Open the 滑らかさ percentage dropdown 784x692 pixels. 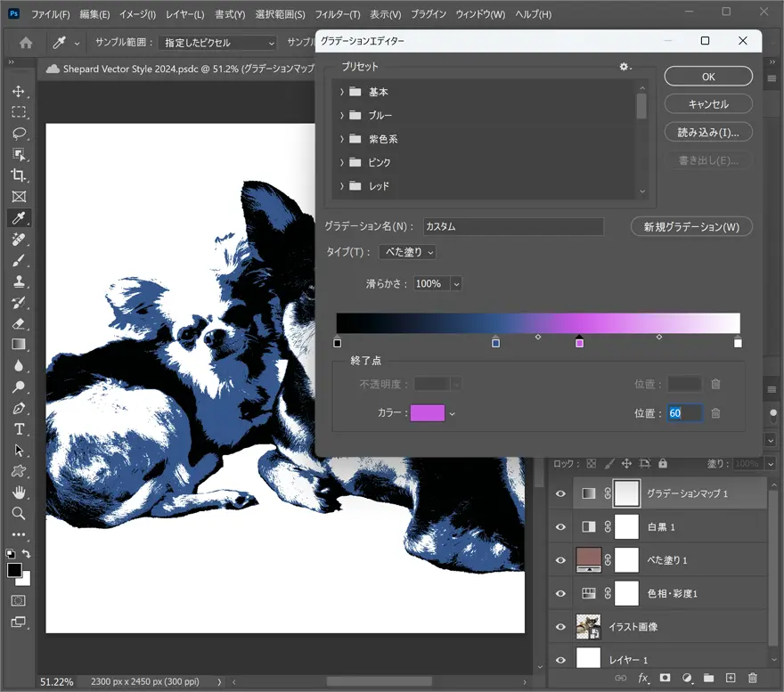(457, 284)
